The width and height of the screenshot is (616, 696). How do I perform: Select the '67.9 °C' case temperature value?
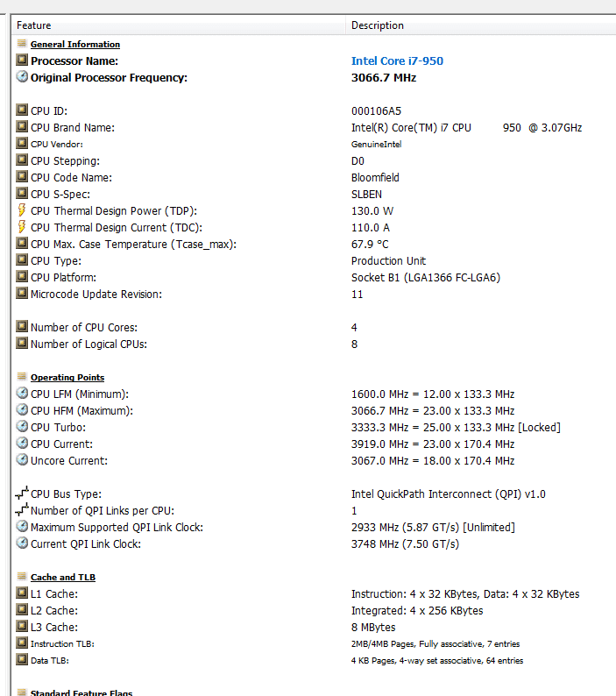pyautogui.click(x=370, y=245)
